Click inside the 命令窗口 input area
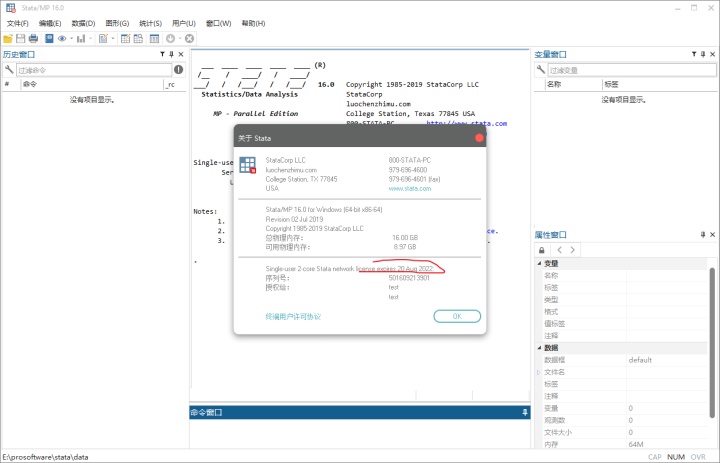 click(360, 433)
